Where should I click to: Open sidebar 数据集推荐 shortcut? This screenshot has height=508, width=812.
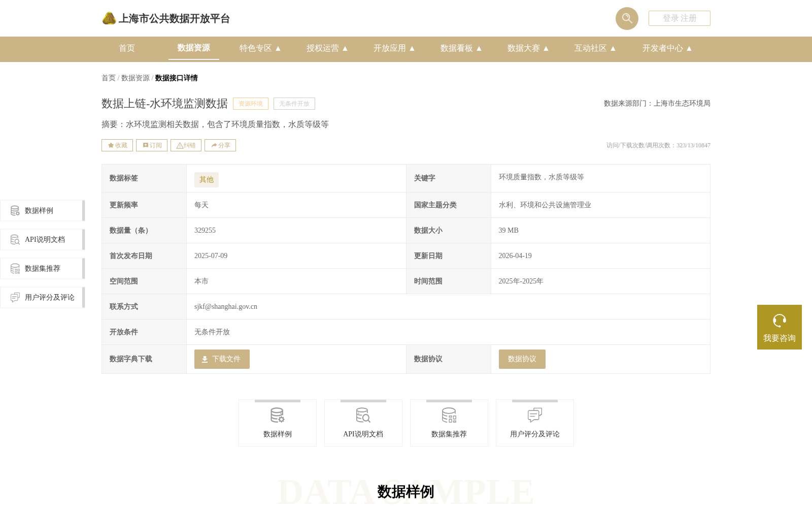(43, 268)
